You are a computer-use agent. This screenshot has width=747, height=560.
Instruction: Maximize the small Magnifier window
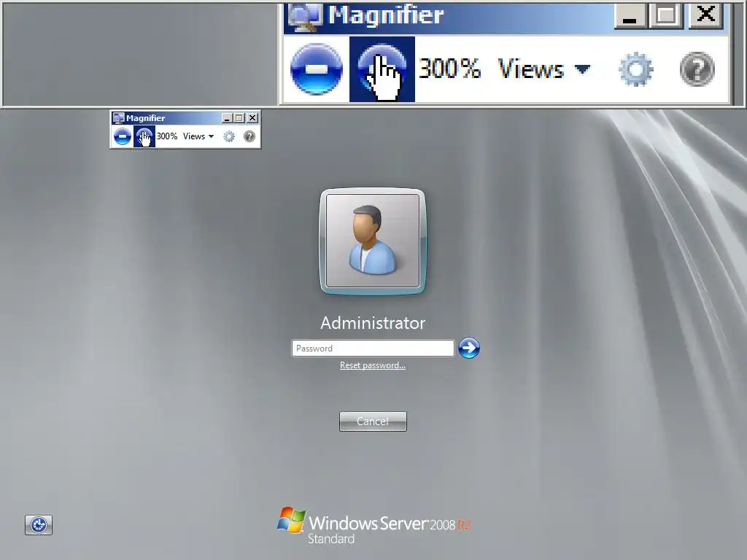[x=239, y=117]
